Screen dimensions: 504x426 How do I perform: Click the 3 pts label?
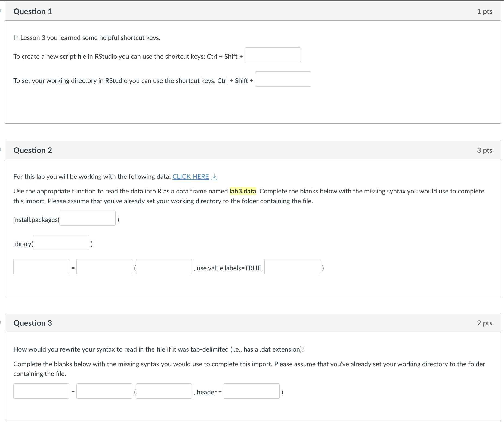tap(484, 150)
